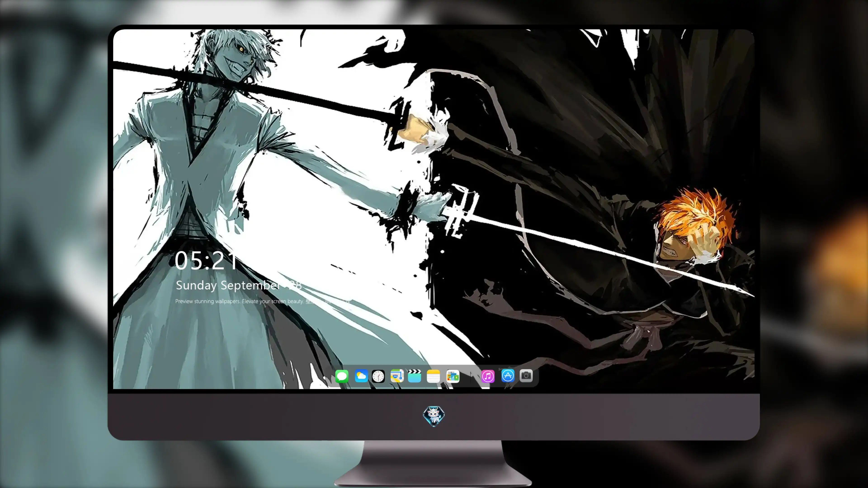Screen dimensions: 868x488
Task: Open the yellow Notes app
Action: tap(433, 376)
